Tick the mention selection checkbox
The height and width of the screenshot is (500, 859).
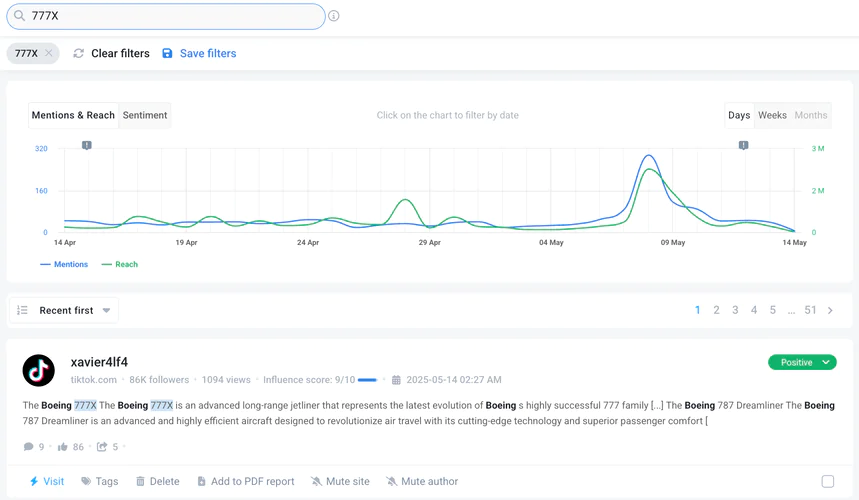[x=828, y=481]
